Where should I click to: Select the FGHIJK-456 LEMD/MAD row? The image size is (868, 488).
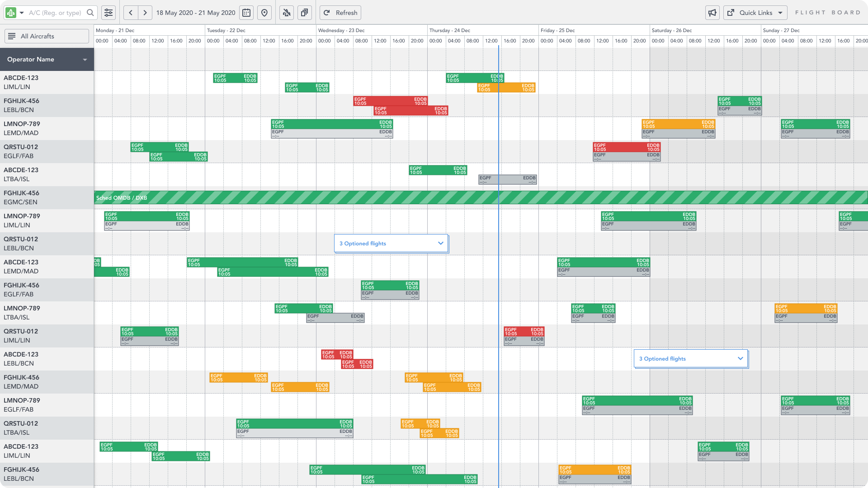[x=47, y=382]
